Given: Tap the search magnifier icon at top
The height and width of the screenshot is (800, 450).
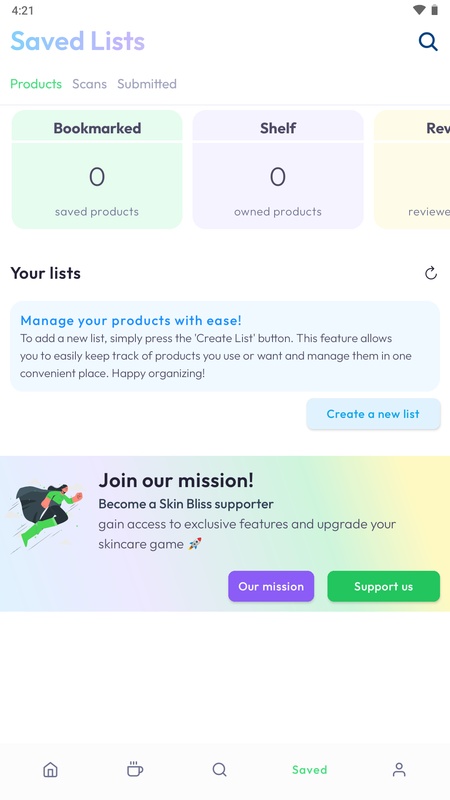Looking at the screenshot, I should [x=428, y=41].
